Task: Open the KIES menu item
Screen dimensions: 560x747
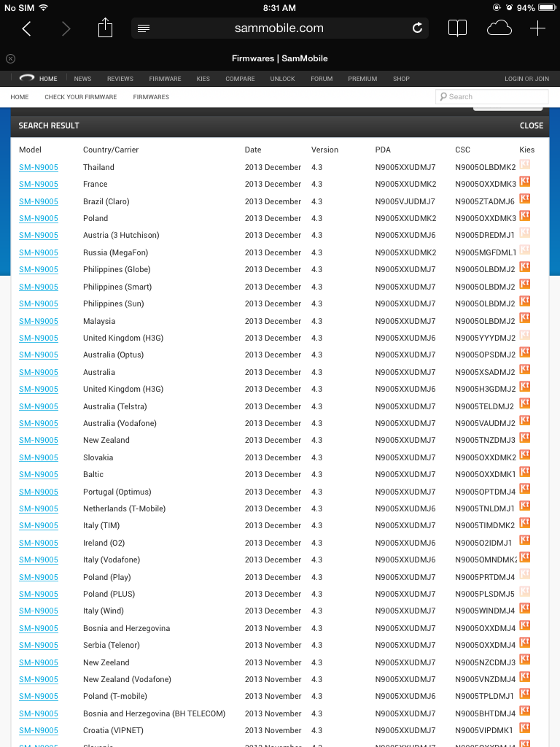Action: tap(203, 79)
